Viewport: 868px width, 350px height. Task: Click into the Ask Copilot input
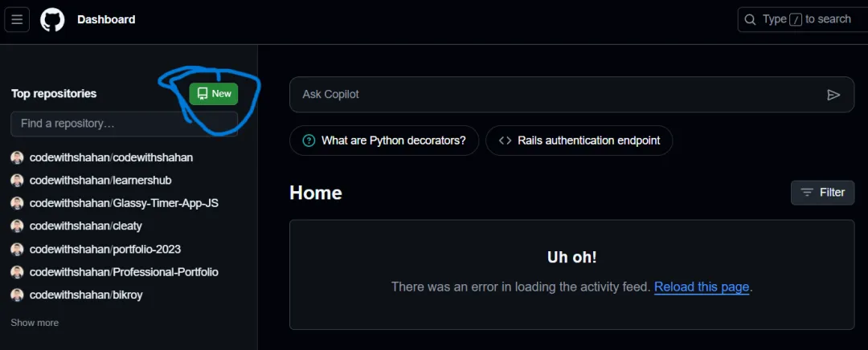(555, 95)
